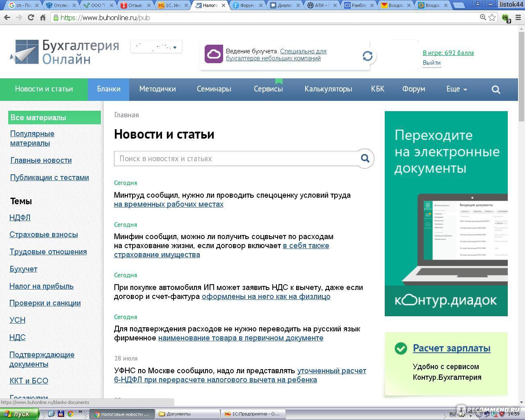Viewport: 525px width, 420px height.
Task: Open Популярные материалы in the sidebar
Action: coord(32,138)
